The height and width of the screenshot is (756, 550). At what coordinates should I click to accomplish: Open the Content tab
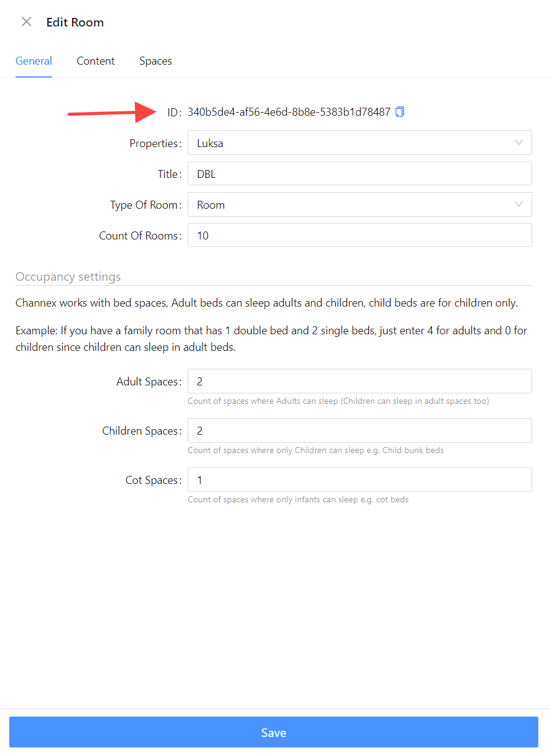click(95, 61)
